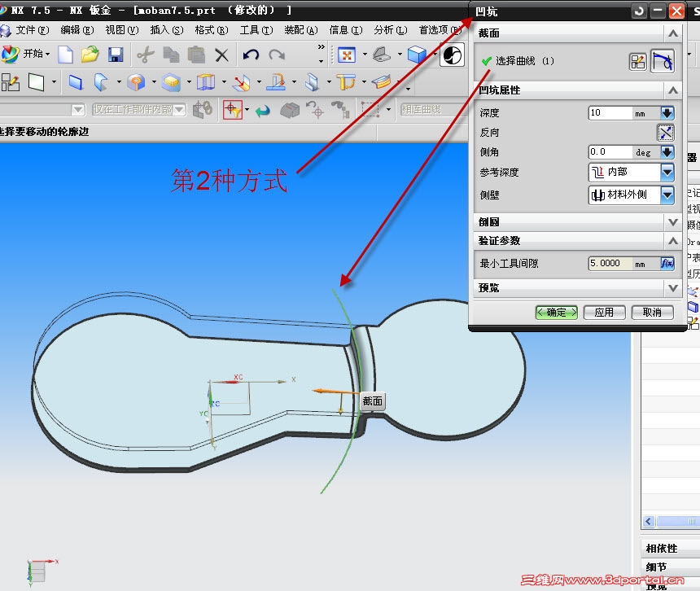Click the Copy icon in toolbar
Image resolution: width=700 pixels, height=591 pixels.
point(171,55)
